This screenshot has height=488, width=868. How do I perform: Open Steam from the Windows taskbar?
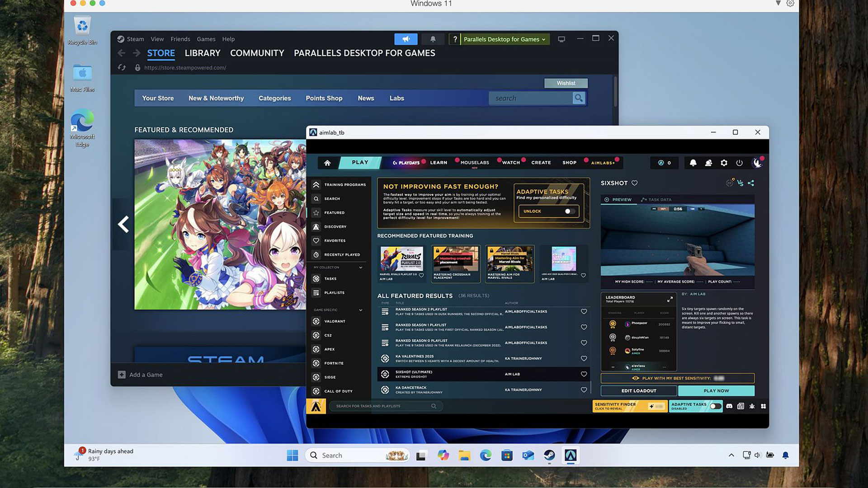(549, 455)
